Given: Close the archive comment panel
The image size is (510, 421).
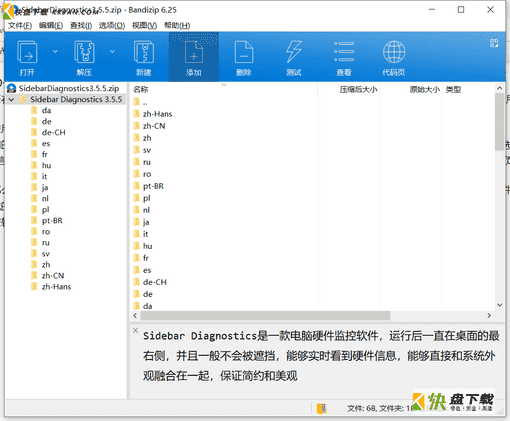Looking at the screenshot, I should click(135, 330).
